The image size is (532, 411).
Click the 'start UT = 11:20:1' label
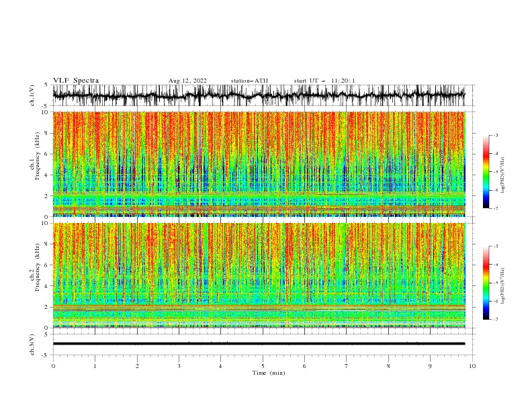[324, 81]
